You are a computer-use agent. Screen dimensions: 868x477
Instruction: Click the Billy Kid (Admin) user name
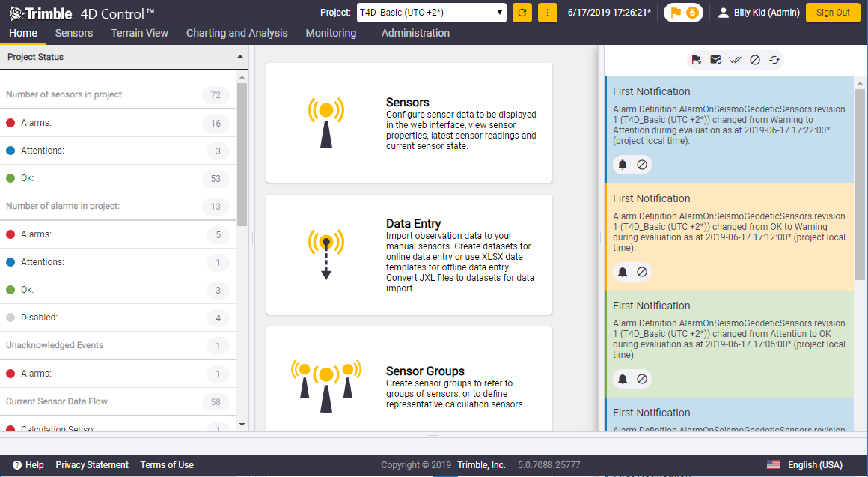point(767,13)
